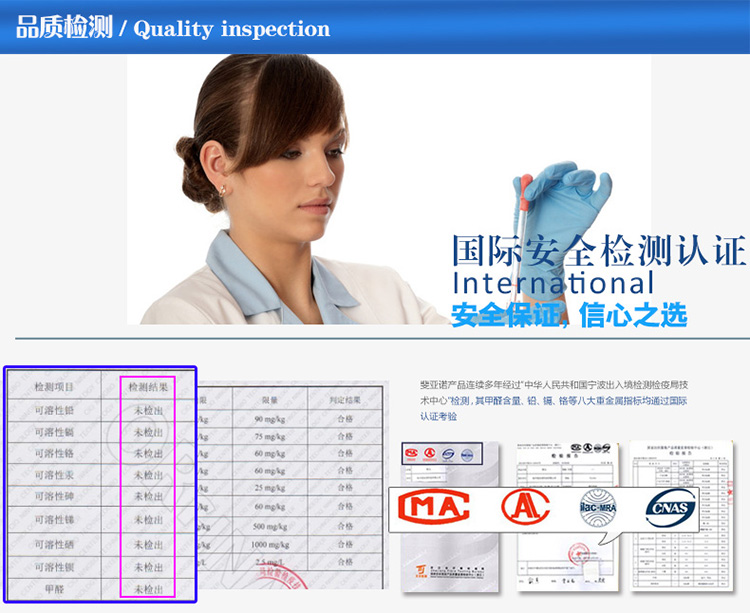Click the '可溶性硒' table cell
The height and width of the screenshot is (613, 750).
(54, 544)
